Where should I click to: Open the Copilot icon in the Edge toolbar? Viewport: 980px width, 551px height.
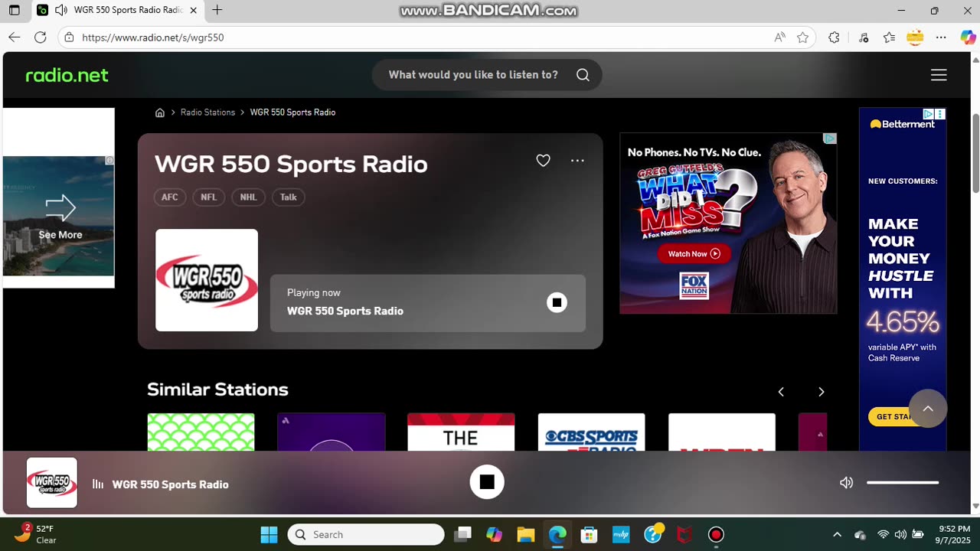tap(968, 37)
